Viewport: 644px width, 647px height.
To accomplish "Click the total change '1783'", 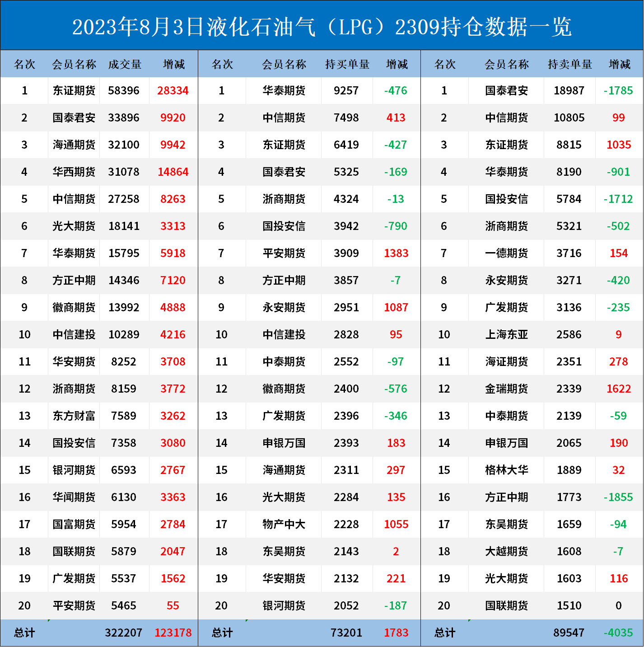I will [x=396, y=633].
